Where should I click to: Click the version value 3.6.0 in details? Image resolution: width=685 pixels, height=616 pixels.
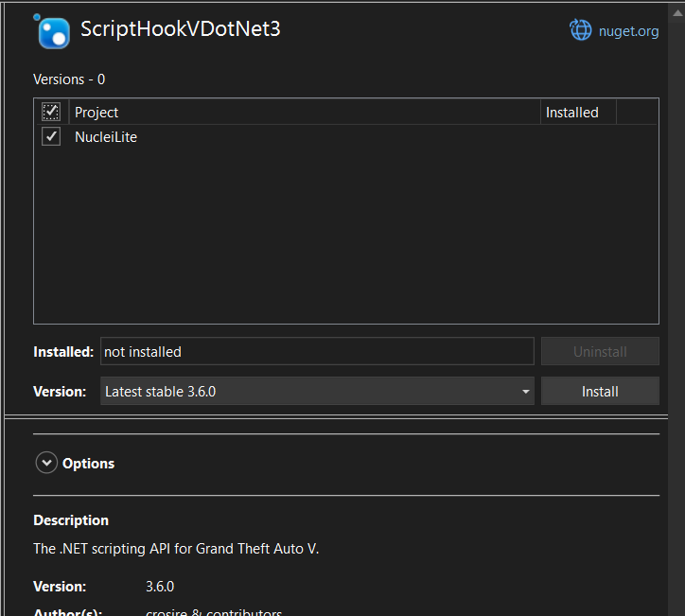pos(160,587)
